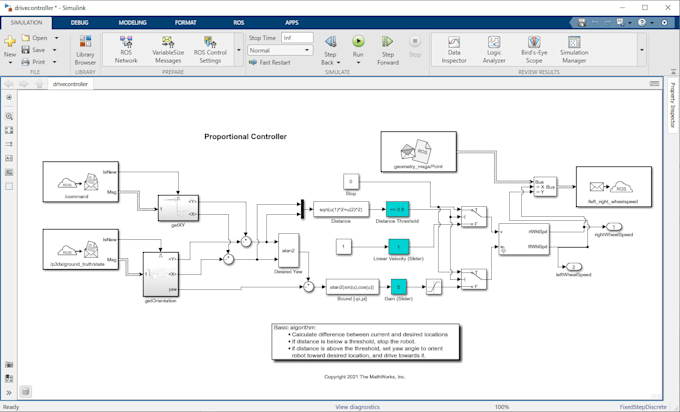Open the Simulation Manager

pyautogui.click(x=574, y=49)
